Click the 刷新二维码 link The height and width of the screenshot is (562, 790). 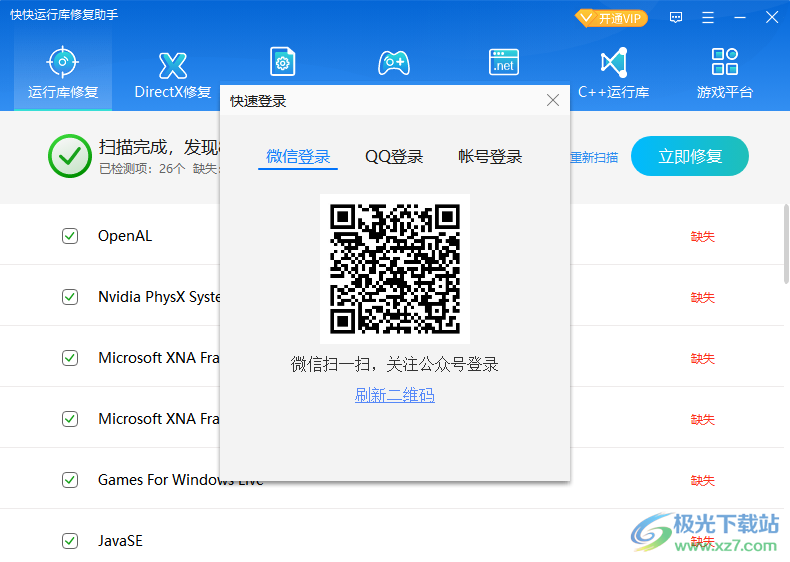394,395
